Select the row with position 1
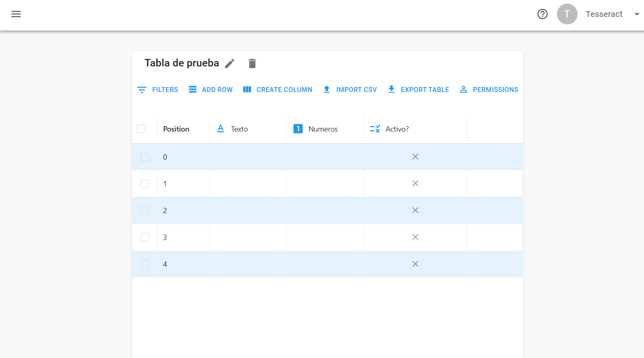 tap(145, 184)
